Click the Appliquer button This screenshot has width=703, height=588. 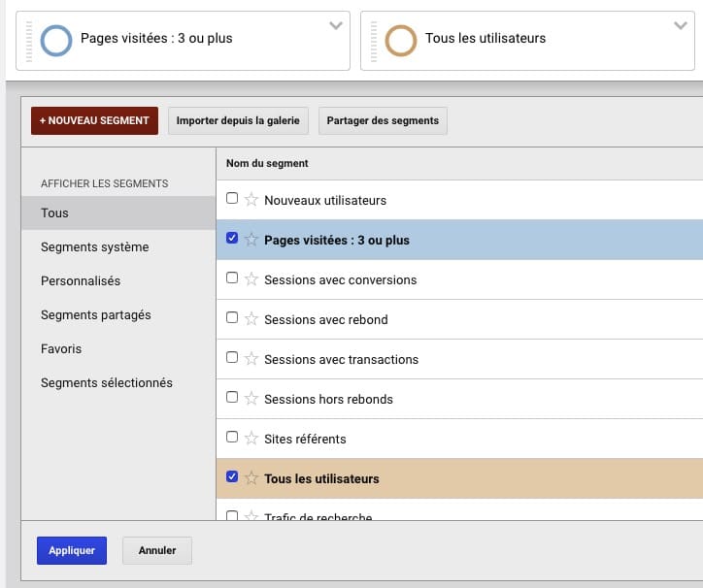coord(72,550)
